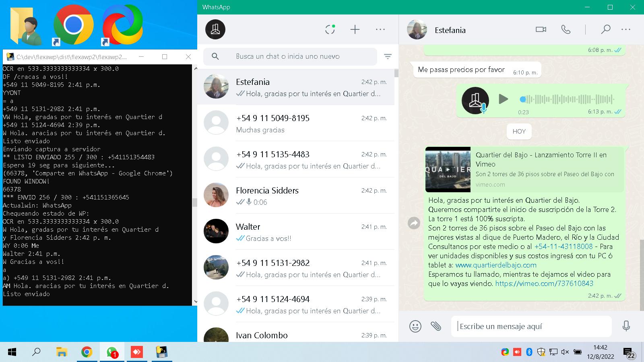Open the taskbar clock showing 14:42
This screenshot has height=362, width=644.
[600, 352]
